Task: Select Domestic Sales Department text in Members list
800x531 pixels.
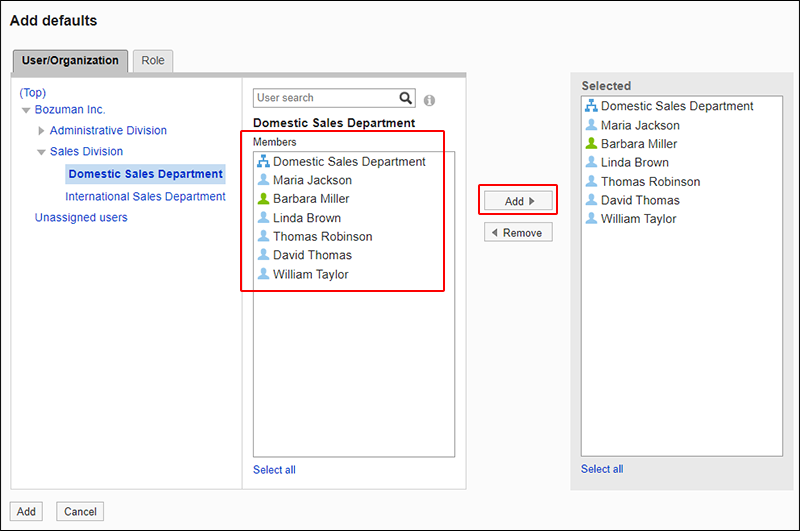Action: [349, 162]
